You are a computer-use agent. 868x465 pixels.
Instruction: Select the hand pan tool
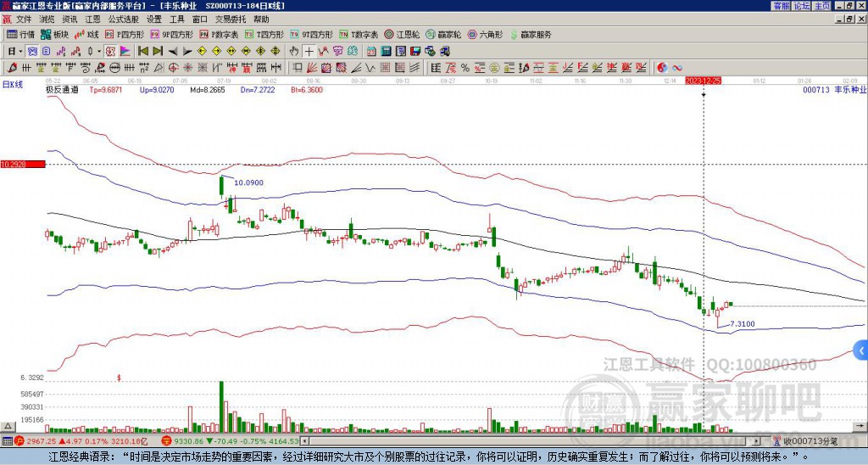[x=294, y=51]
